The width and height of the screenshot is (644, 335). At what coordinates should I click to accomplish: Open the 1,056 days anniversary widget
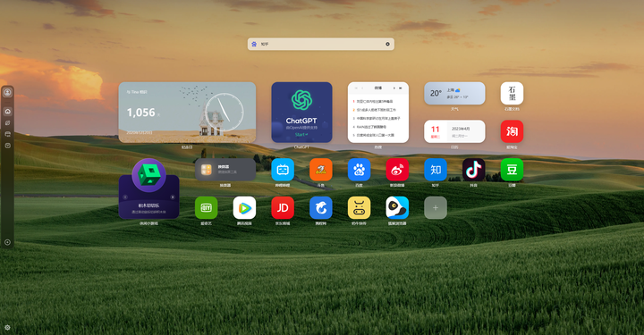(187, 113)
